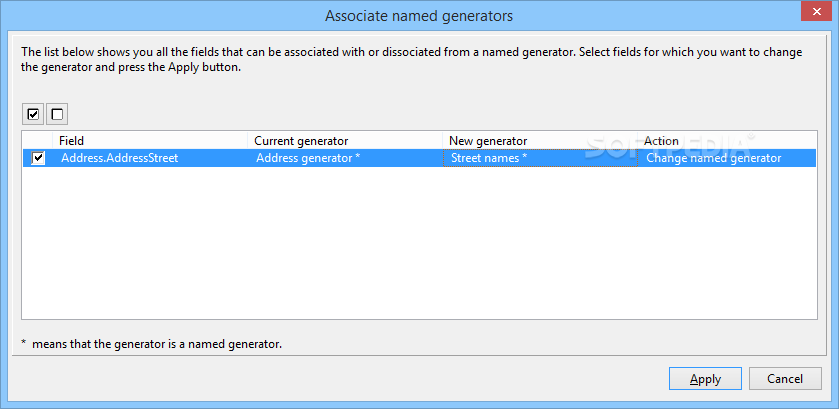Open the Street names new generator dropdown
839x409 pixels.
[540, 158]
